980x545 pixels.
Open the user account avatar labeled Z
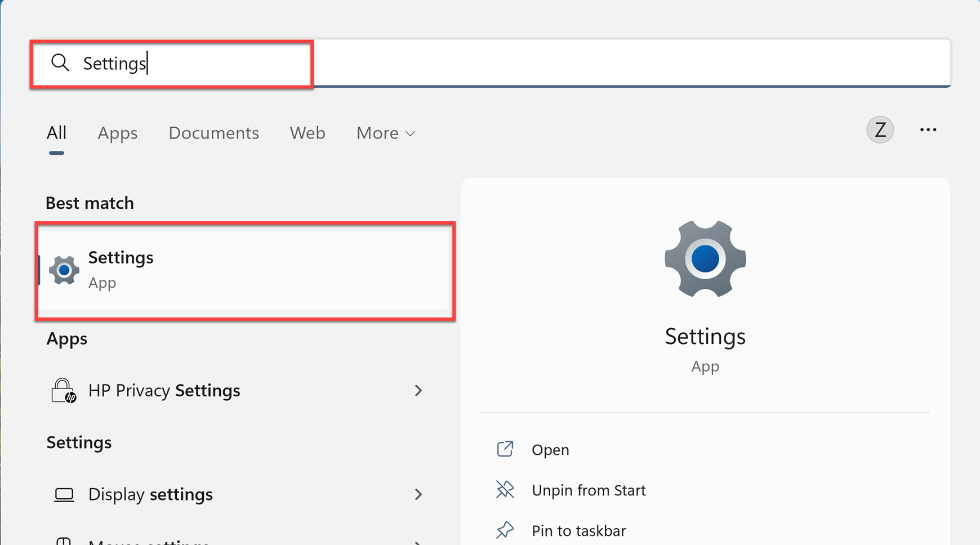[x=880, y=129]
